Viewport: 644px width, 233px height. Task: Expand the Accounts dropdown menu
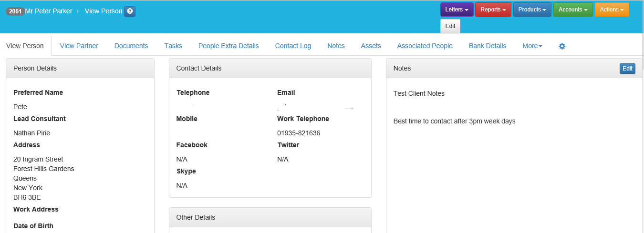pyautogui.click(x=572, y=10)
